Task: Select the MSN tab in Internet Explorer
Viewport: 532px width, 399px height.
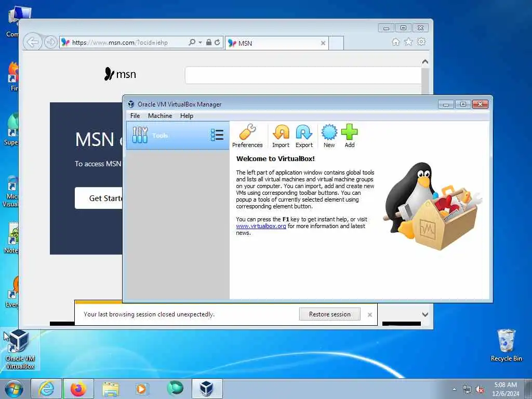Action: pyautogui.click(x=276, y=43)
